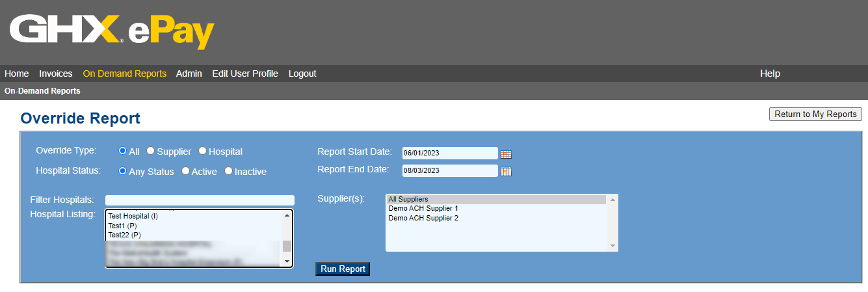The image size is (868, 292).
Task: Select Test1 (P) in hospital listing
Action: point(194,226)
